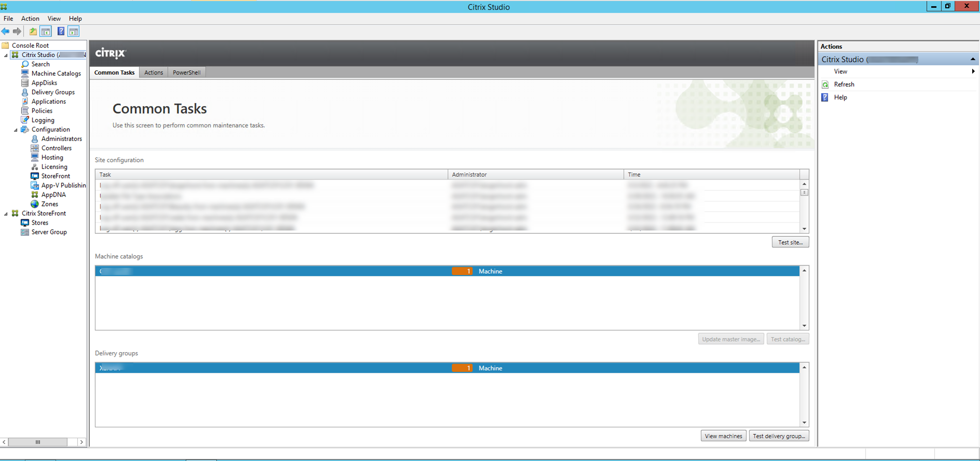Switch to the Actions tab

click(154, 73)
